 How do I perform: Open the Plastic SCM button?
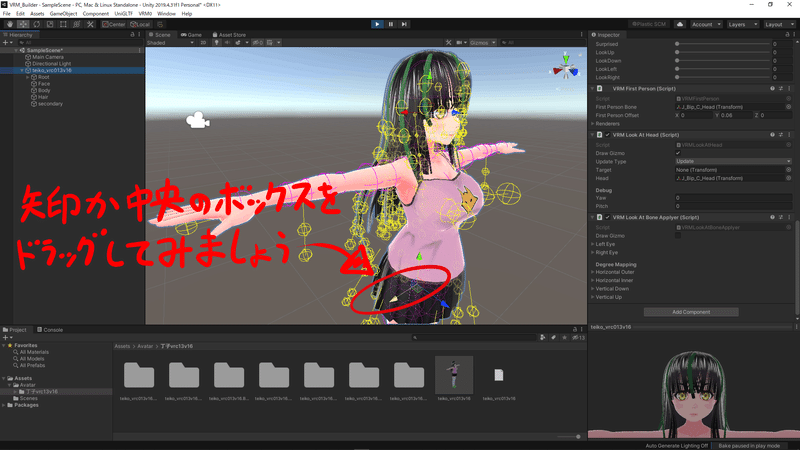click(x=649, y=24)
